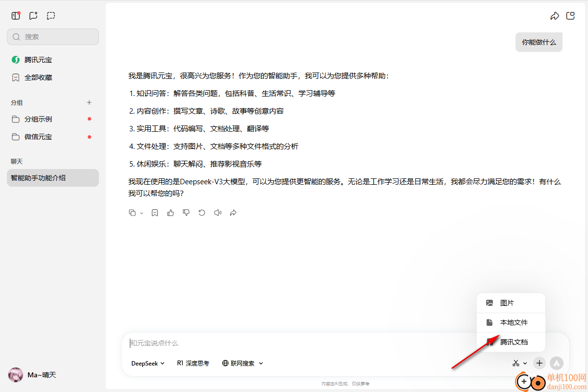Open the DeepSeek model dropdown
Screen dimensions: 588x392
[148, 363]
